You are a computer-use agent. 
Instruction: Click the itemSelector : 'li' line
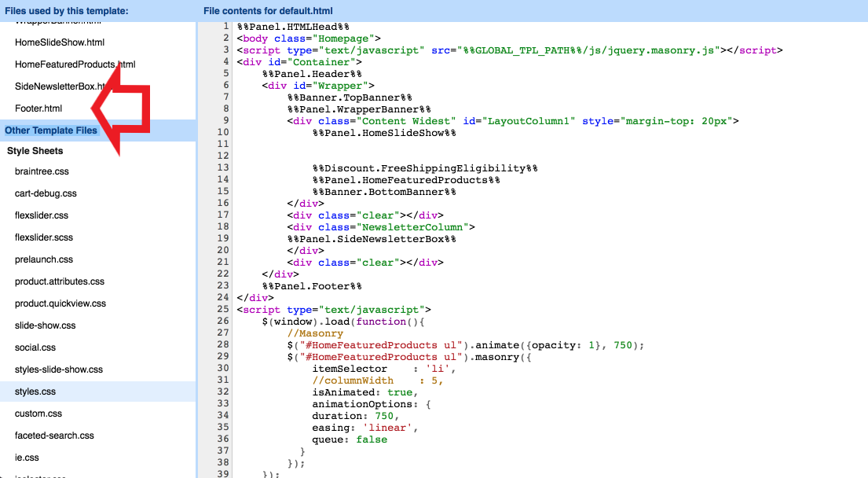(384, 369)
